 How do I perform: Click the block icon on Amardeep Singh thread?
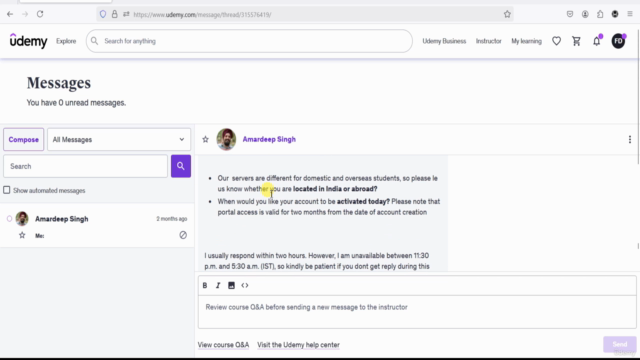click(x=183, y=235)
